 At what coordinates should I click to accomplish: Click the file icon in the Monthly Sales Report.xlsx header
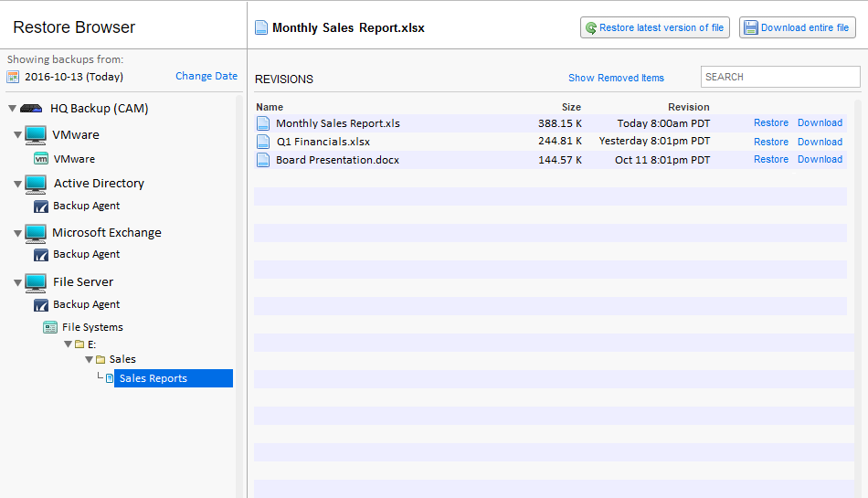(x=261, y=27)
